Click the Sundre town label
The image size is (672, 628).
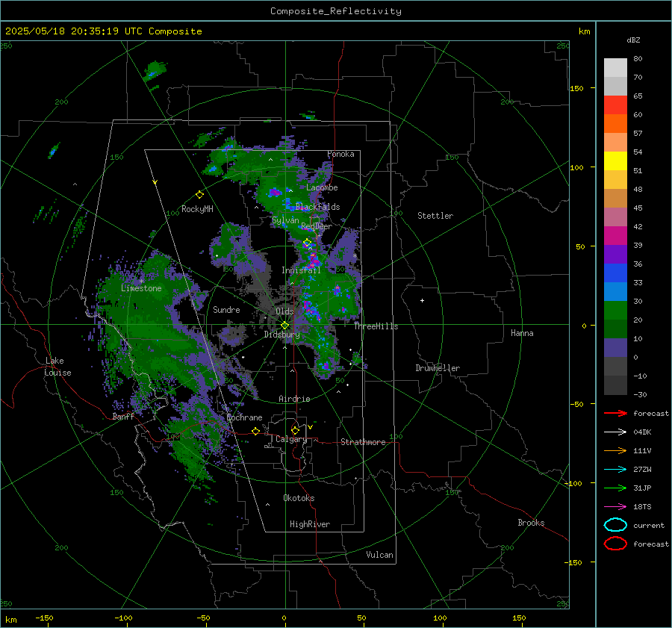pos(226,309)
